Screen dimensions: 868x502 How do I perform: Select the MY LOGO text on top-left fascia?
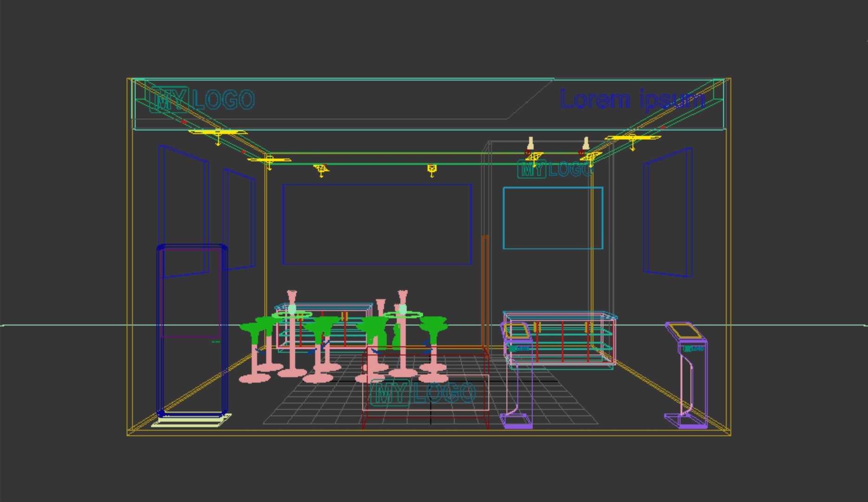(x=202, y=99)
